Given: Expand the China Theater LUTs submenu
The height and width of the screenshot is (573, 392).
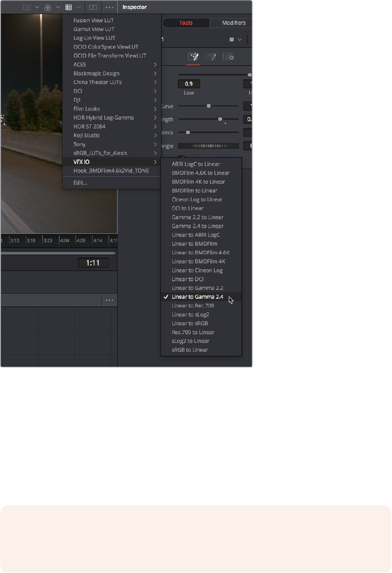Looking at the screenshot, I should [x=112, y=82].
